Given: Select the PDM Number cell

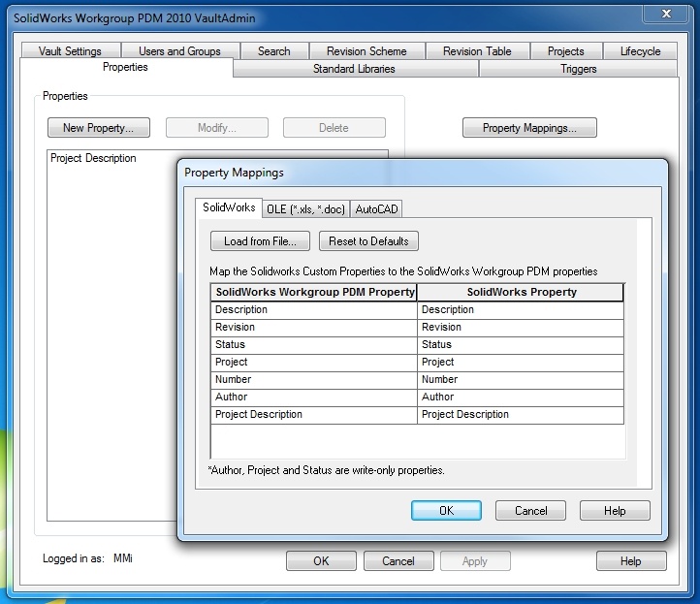Looking at the screenshot, I should [x=314, y=379].
